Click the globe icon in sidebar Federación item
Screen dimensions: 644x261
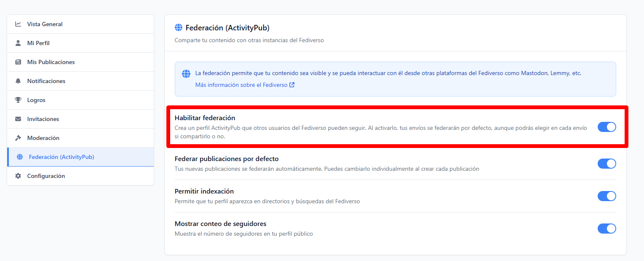[x=20, y=157]
